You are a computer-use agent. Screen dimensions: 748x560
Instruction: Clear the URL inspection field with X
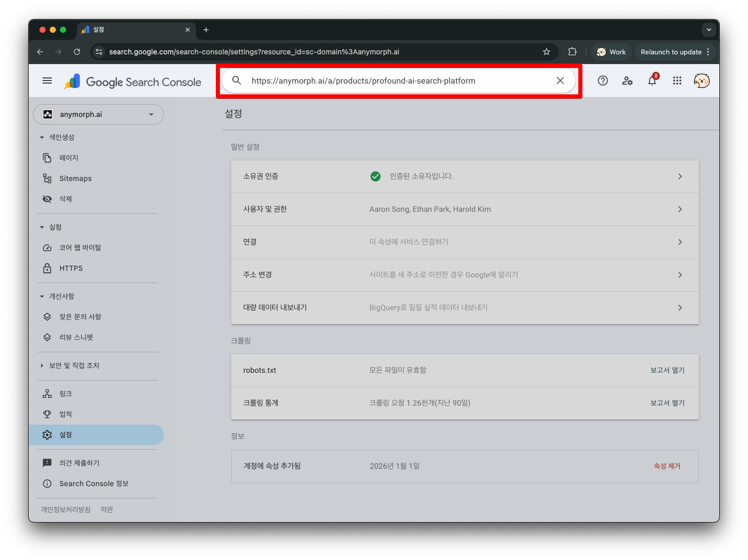(560, 81)
